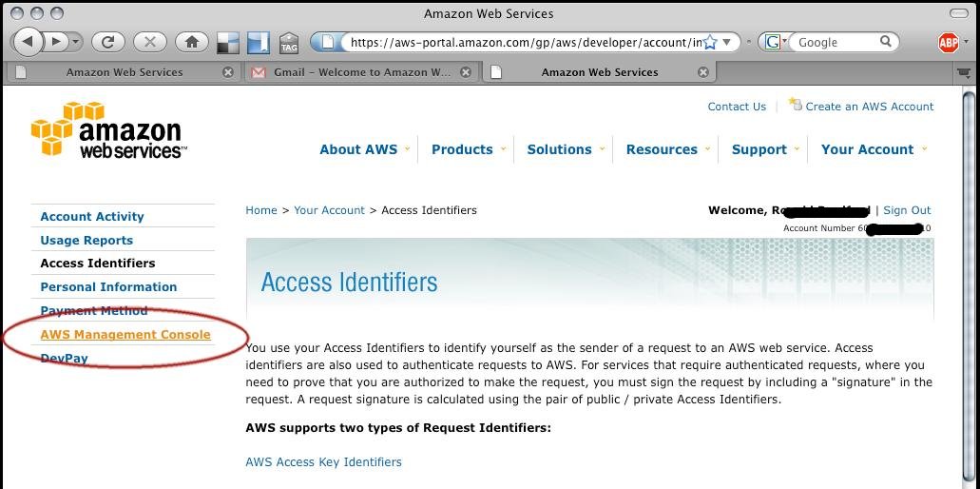Open the back/forward history dropdown arrow
980x489 pixels.
[76, 42]
